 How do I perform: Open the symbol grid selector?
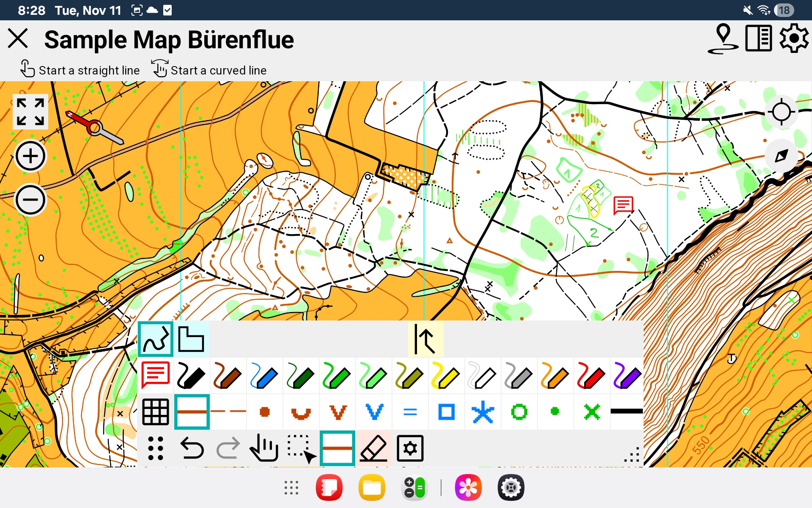click(x=156, y=411)
